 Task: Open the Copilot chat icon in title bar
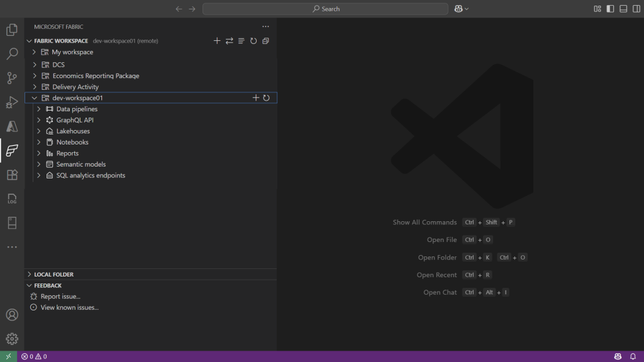coord(460,9)
